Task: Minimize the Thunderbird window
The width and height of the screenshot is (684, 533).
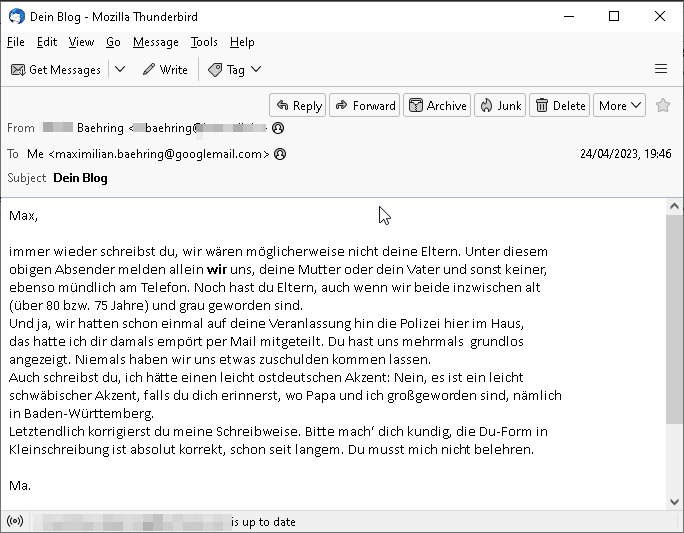Action: (569, 17)
